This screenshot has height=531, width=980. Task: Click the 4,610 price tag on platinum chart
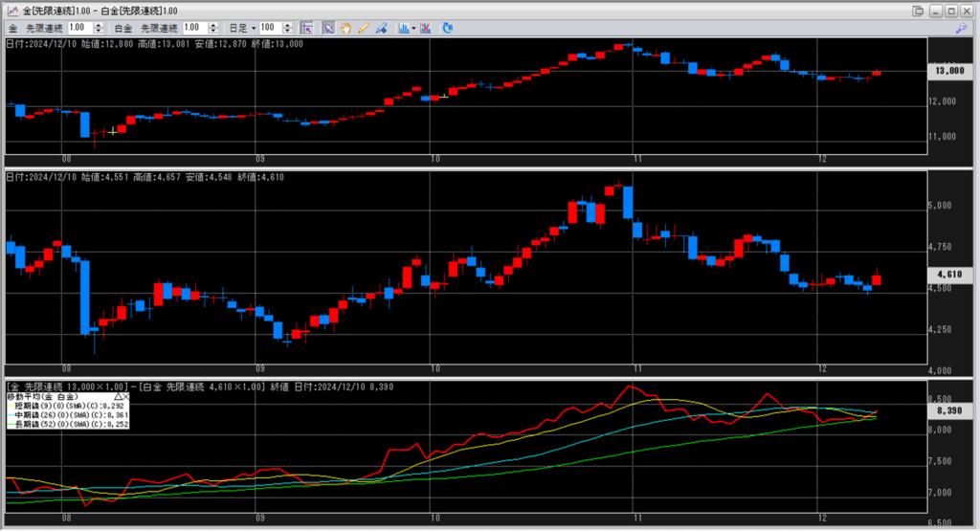click(949, 275)
